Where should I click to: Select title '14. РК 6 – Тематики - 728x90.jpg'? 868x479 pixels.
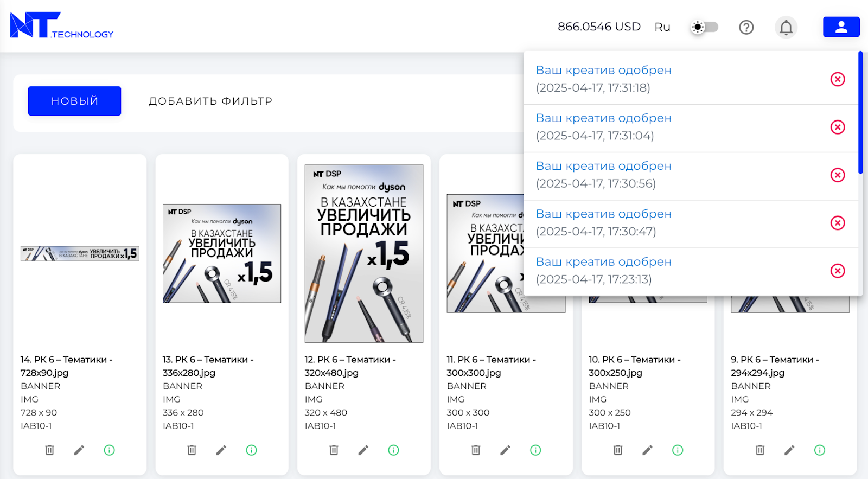click(67, 366)
